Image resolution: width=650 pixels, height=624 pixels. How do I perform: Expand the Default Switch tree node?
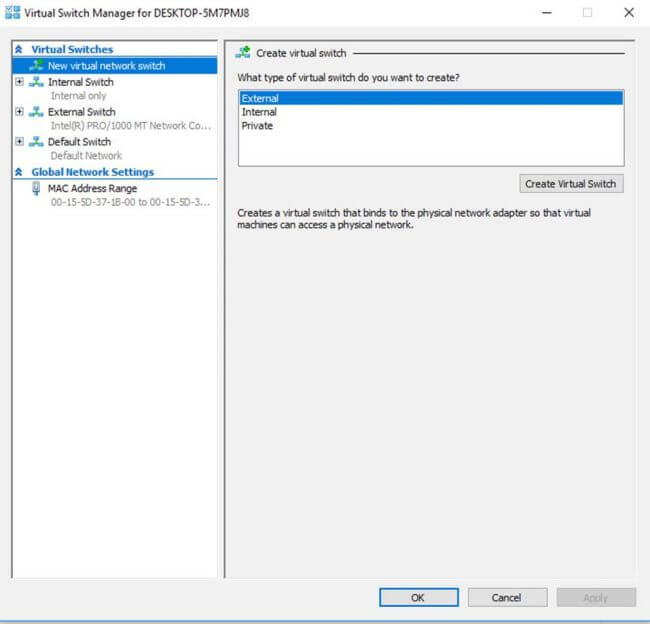(x=19, y=141)
